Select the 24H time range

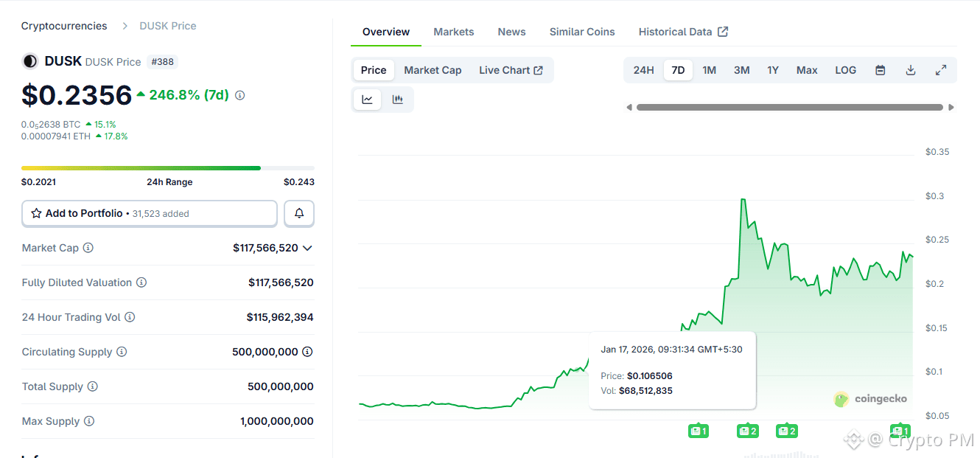pyautogui.click(x=643, y=70)
